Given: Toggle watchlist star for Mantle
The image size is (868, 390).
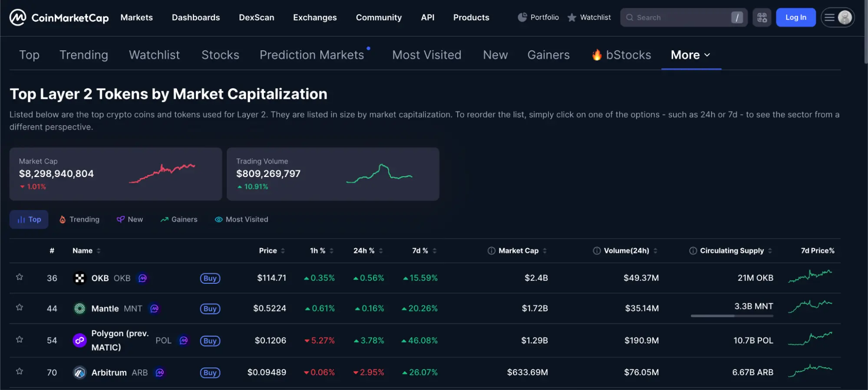Looking at the screenshot, I should [x=20, y=308].
